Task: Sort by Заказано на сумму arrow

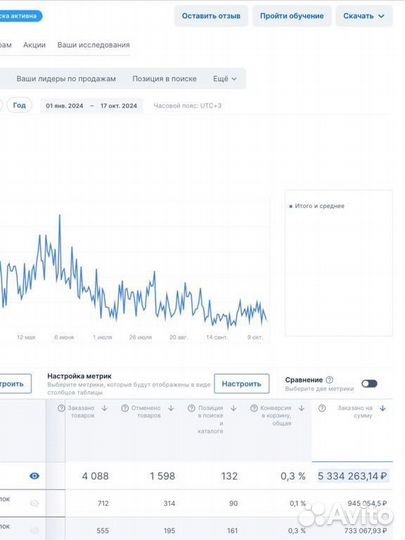Action: (x=382, y=408)
